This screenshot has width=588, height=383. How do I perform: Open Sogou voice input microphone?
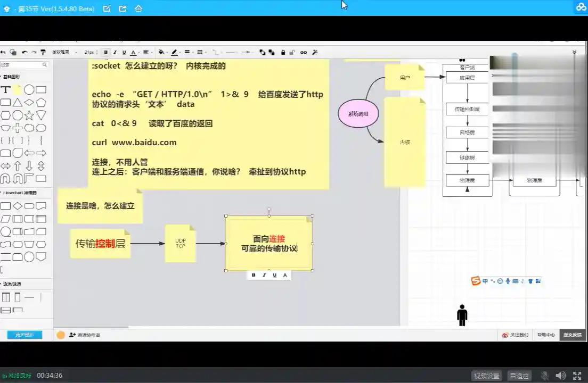pos(508,281)
